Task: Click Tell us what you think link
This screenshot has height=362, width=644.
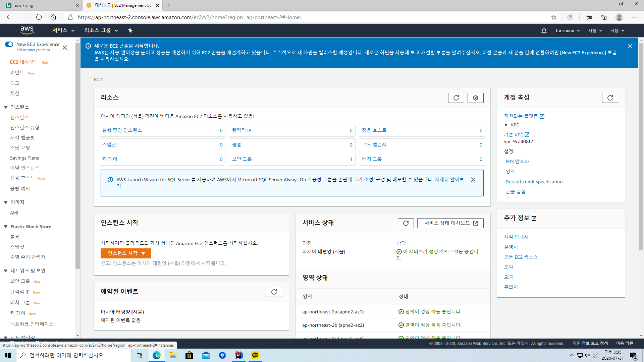Action: click(x=33, y=50)
